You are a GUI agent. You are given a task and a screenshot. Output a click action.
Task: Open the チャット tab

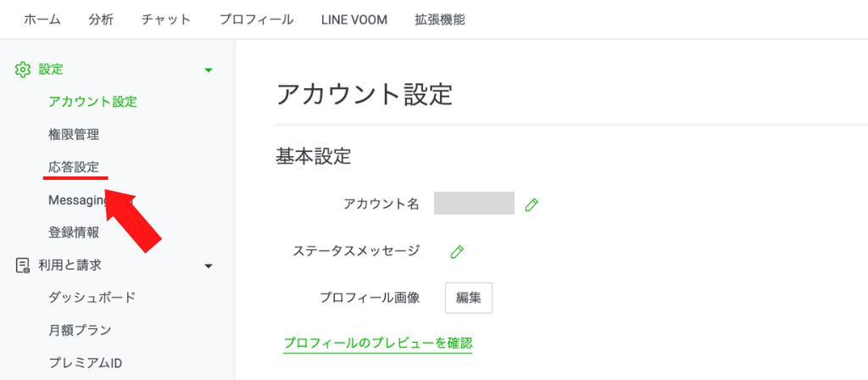166,20
